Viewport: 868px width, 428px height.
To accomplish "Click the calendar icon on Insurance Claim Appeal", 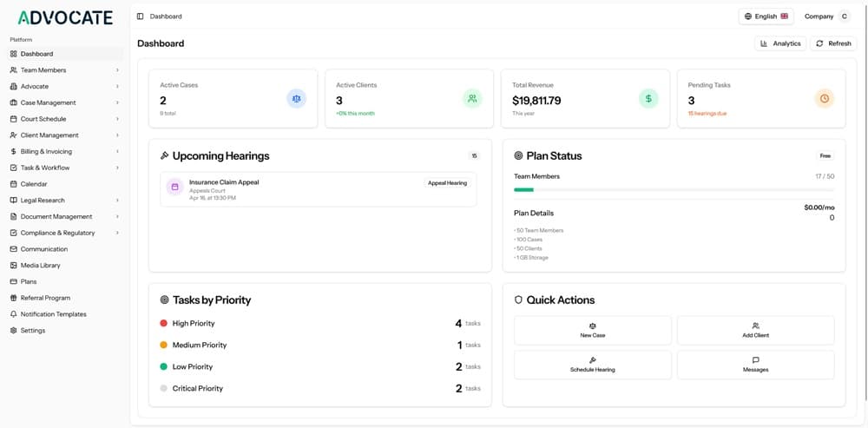I will [174, 187].
